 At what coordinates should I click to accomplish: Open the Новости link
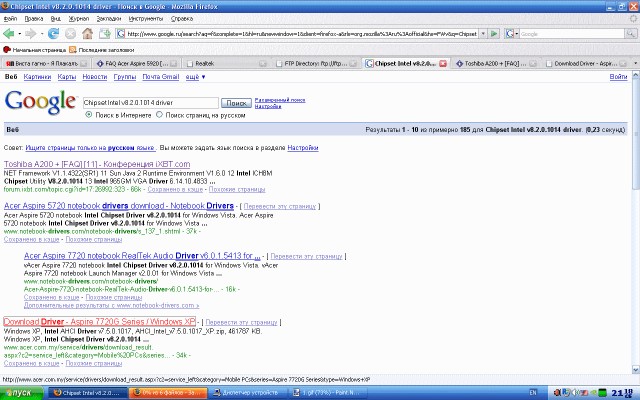pyautogui.click(x=95, y=77)
